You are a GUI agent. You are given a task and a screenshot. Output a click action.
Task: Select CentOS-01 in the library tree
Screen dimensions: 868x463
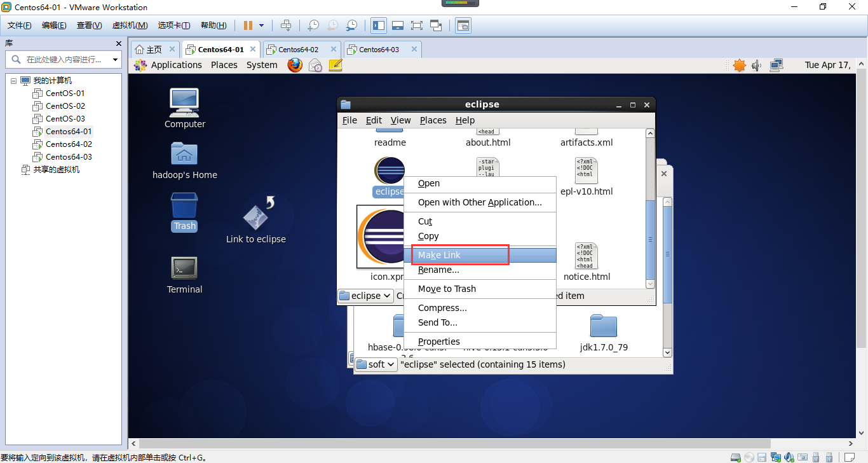tap(65, 93)
